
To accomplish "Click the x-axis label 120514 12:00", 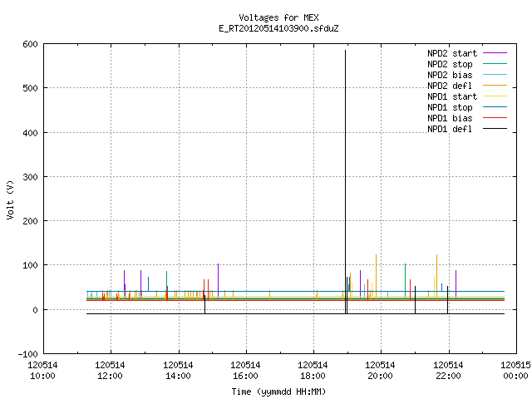I will click(110, 371).
